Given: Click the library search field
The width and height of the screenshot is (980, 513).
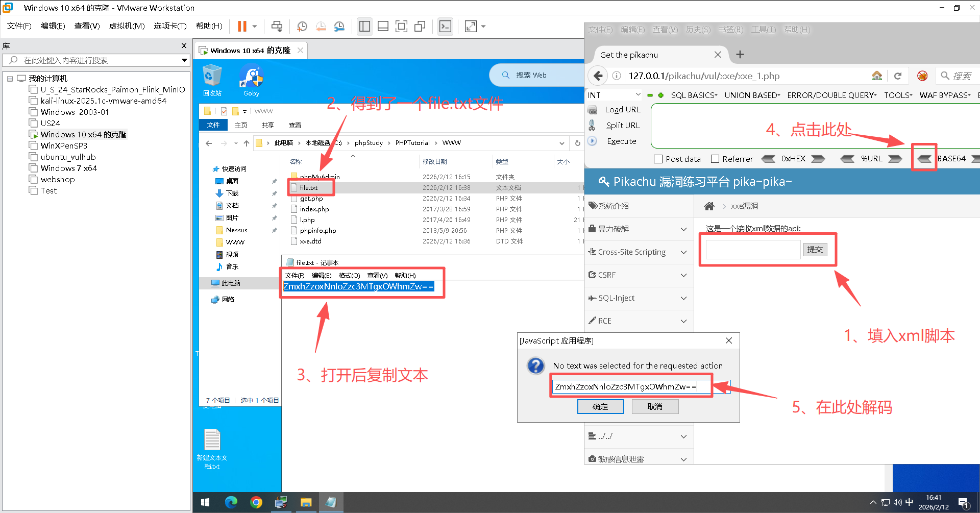Looking at the screenshot, I should tap(96, 60).
